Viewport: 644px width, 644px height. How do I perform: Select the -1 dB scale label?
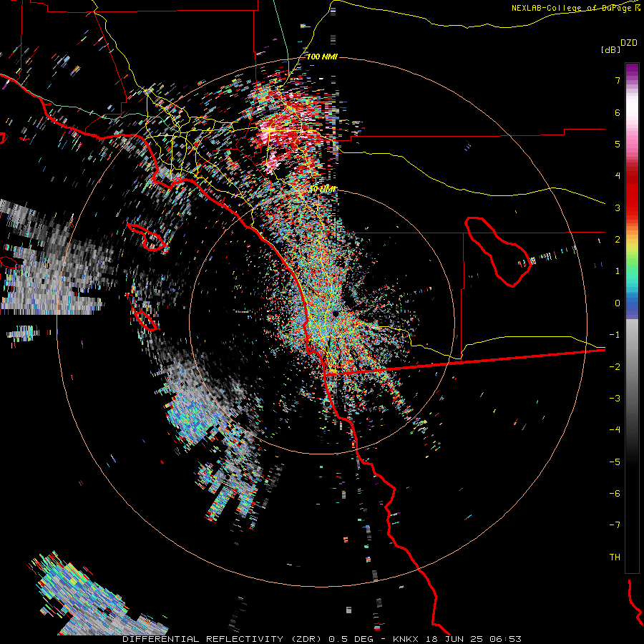coord(615,335)
